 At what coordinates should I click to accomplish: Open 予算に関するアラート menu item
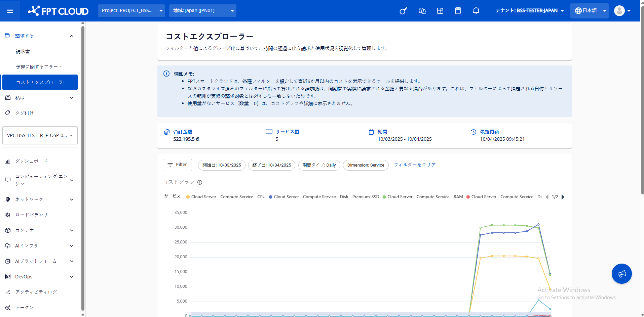tap(40, 67)
